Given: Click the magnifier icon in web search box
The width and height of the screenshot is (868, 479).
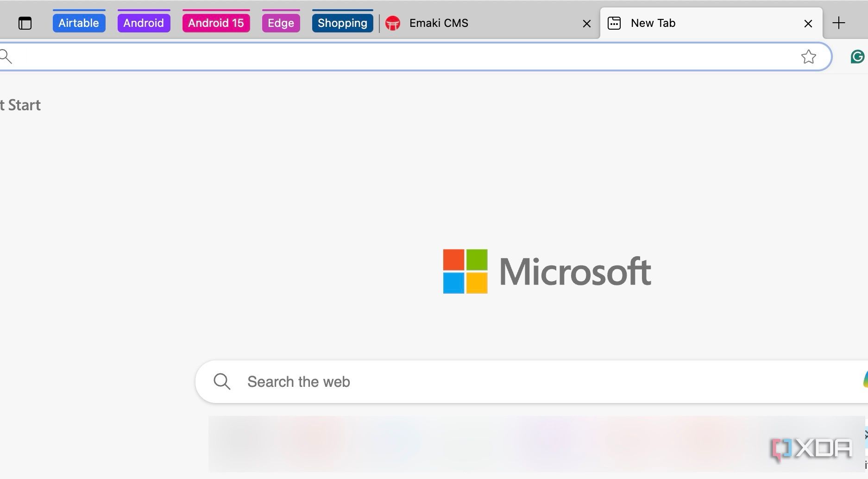Looking at the screenshot, I should (222, 382).
